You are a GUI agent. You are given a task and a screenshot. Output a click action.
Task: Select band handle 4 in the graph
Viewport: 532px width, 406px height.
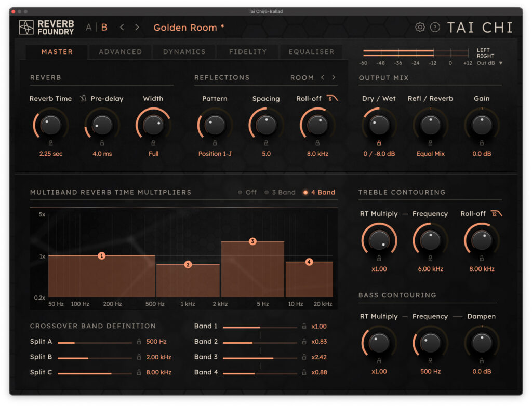(x=309, y=262)
